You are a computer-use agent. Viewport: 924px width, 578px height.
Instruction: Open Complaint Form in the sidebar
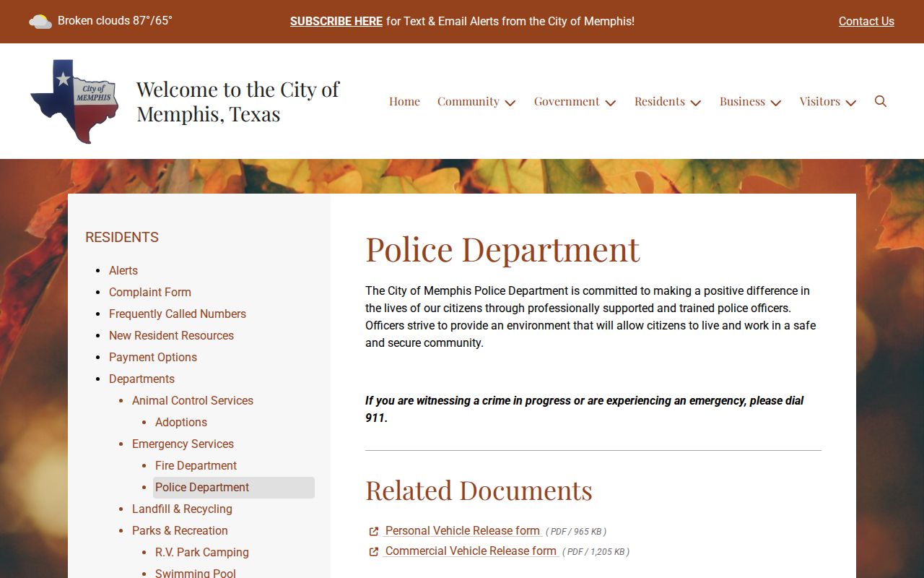point(150,292)
